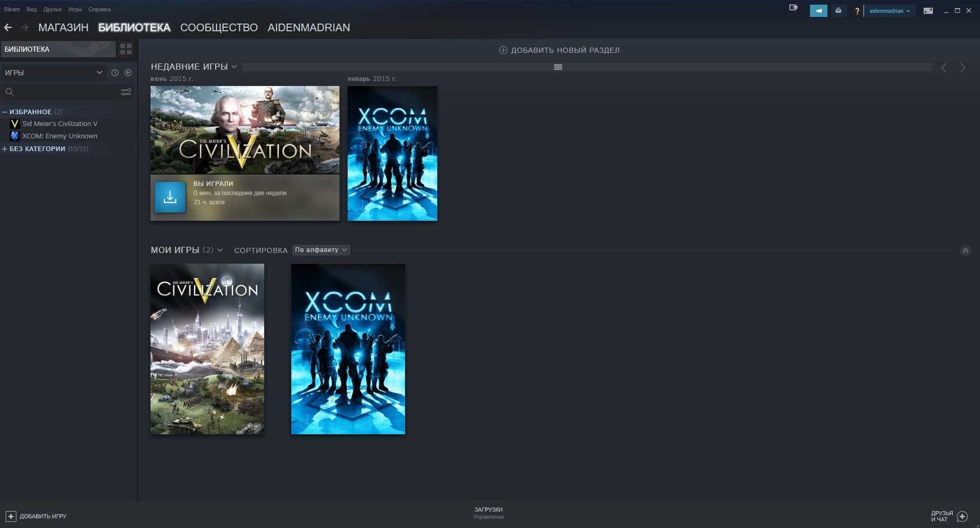Toggle ready-to-play filter icon
The width and height of the screenshot is (980, 528).
128,73
